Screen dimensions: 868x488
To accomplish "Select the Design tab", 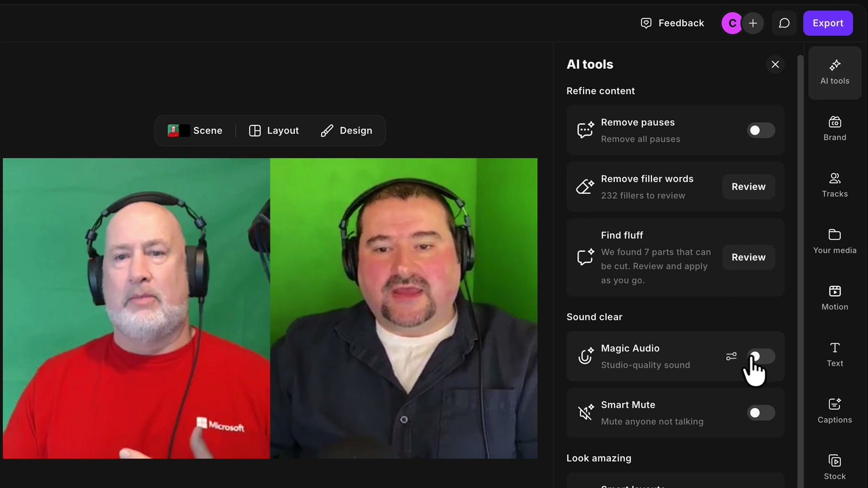I will [346, 131].
